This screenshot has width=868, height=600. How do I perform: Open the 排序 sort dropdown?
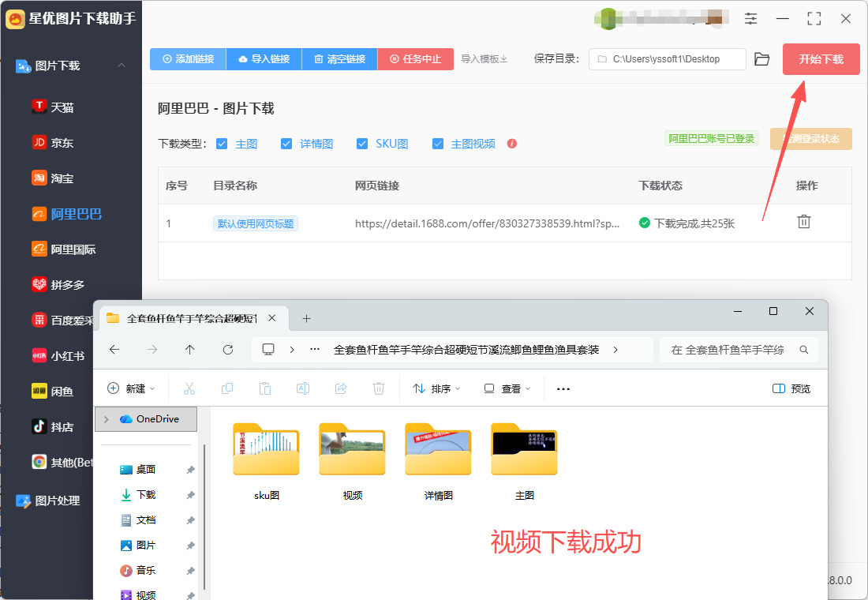point(436,388)
